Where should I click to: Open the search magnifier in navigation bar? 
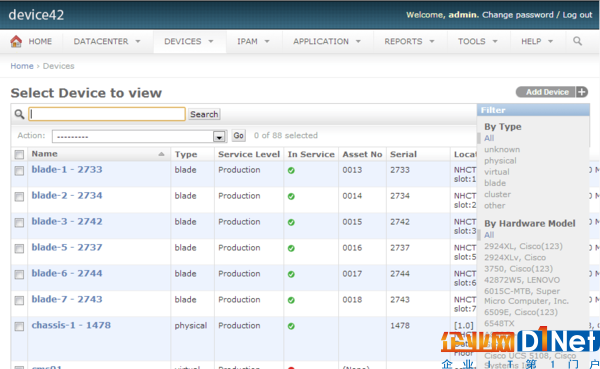[x=577, y=41]
